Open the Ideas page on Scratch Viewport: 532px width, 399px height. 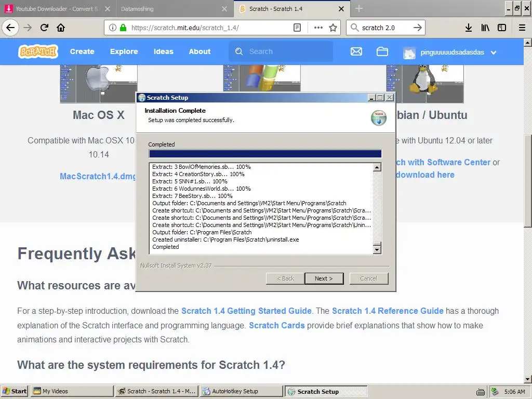164,51
